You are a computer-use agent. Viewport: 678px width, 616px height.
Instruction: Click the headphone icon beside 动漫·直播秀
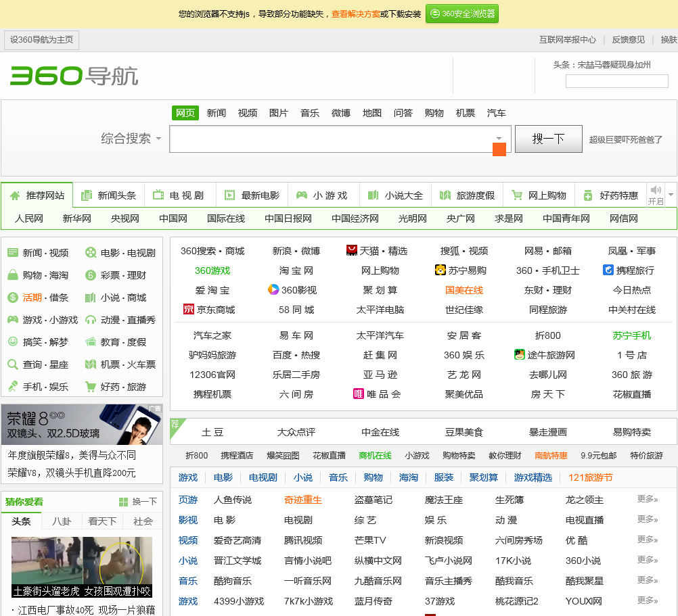click(91, 320)
